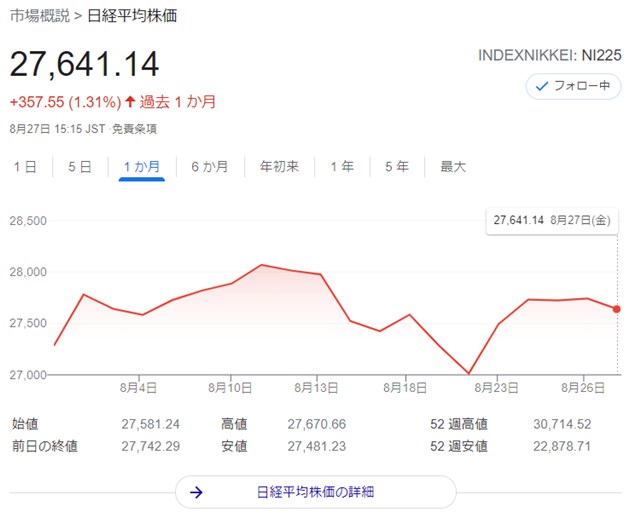Viewport: 640px width, 518px height.
Task: Click the 8月27日 15:15 JST timestamp
Action: pos(58,129)
